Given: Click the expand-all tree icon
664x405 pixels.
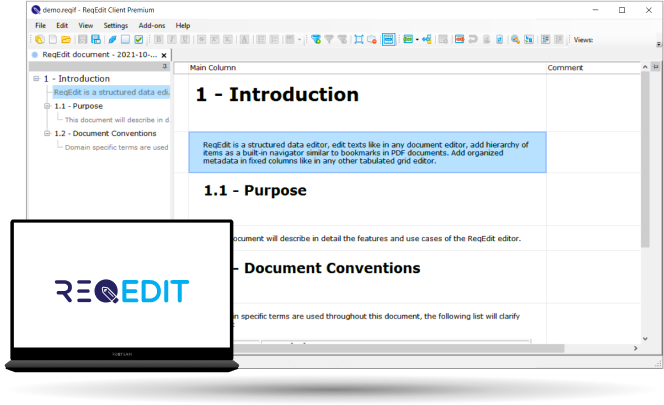Looking at the screenshot, I should click(x=545, y=39).
